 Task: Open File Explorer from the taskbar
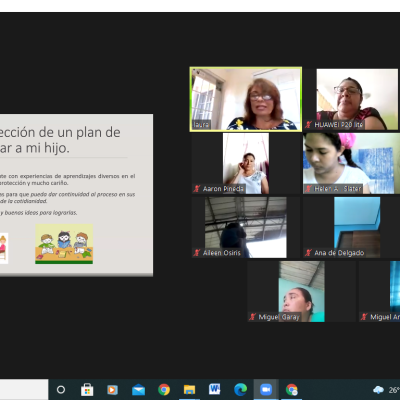(189, 389)
